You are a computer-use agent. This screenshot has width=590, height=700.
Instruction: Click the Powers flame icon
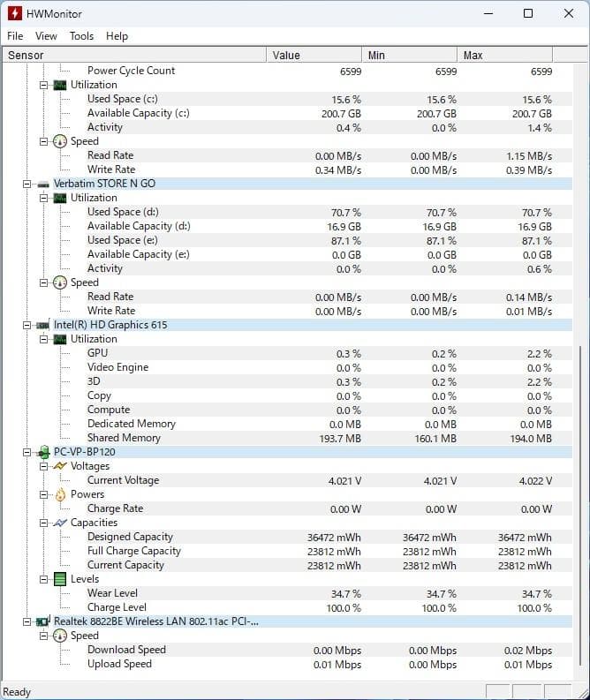(60, 494)
